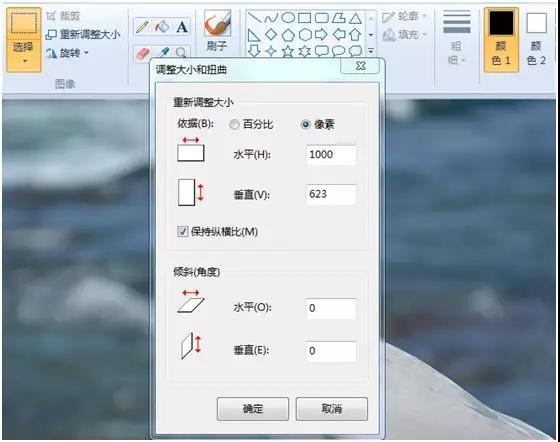
Task: Click the rectangular selection tool
Action: point(24,23)
